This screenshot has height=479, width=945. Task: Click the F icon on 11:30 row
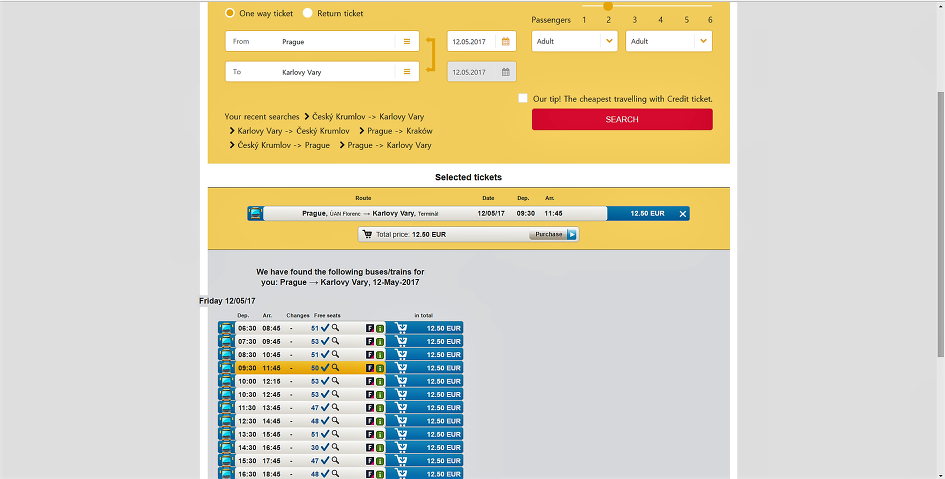pyautogui.click(x=370, y=408)
